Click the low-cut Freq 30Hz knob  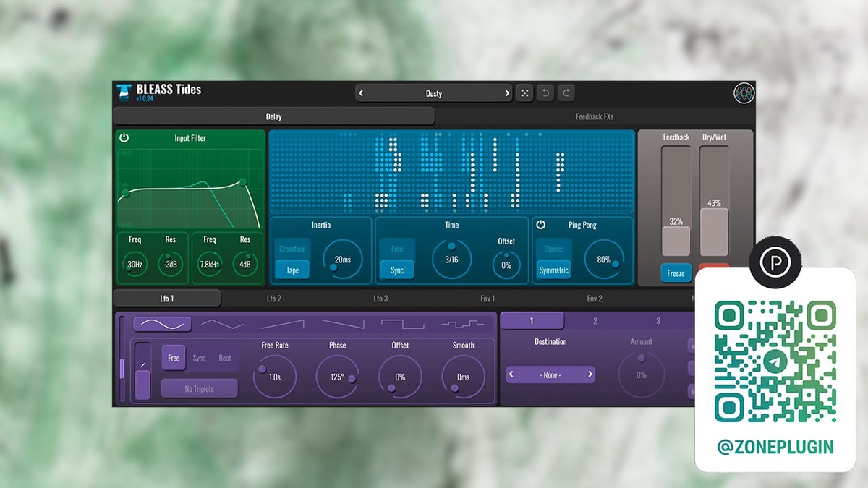pyautogui.click(x=135, y=264)
